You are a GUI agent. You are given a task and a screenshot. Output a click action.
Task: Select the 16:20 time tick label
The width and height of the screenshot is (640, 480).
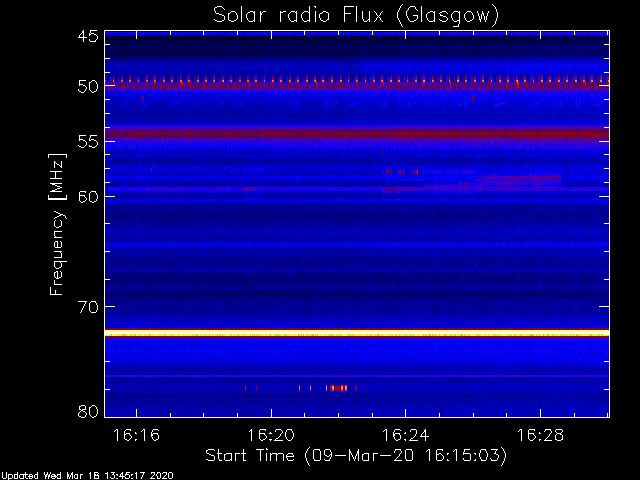click(x=271, y=435)
